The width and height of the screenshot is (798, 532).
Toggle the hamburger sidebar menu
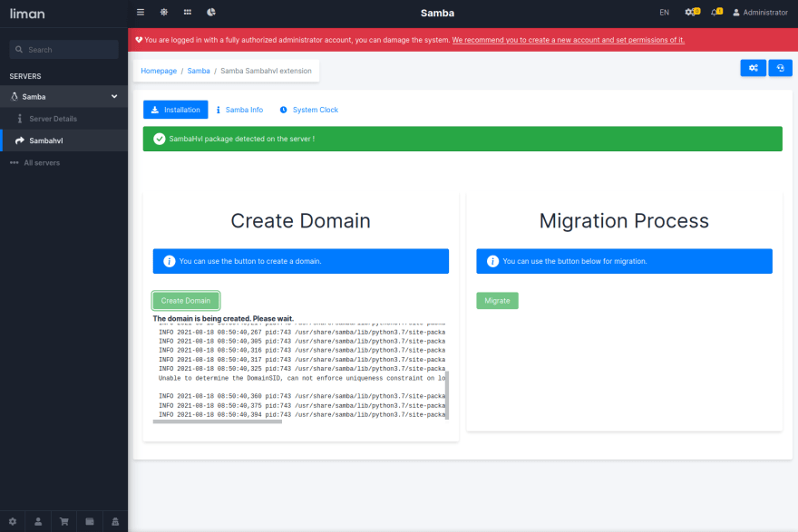(x=141, y=12)
